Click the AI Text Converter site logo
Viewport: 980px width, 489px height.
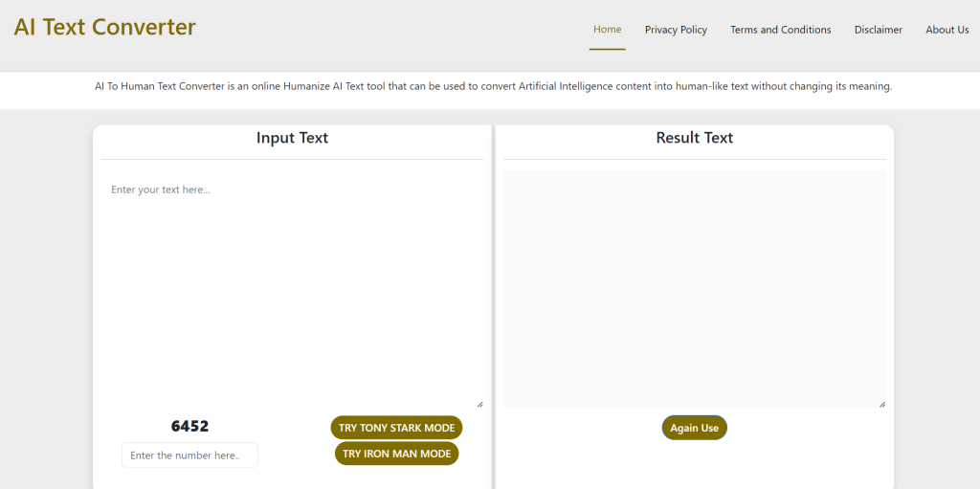pos(104,27)
